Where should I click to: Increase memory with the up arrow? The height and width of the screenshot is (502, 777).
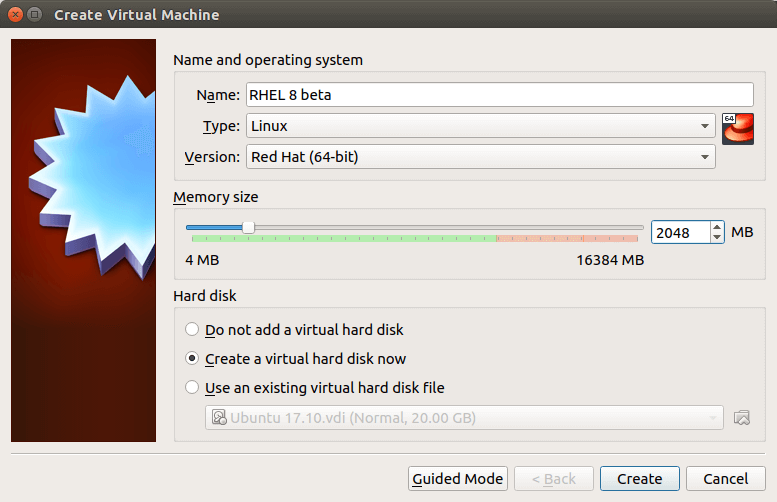[x=717, y=227]
